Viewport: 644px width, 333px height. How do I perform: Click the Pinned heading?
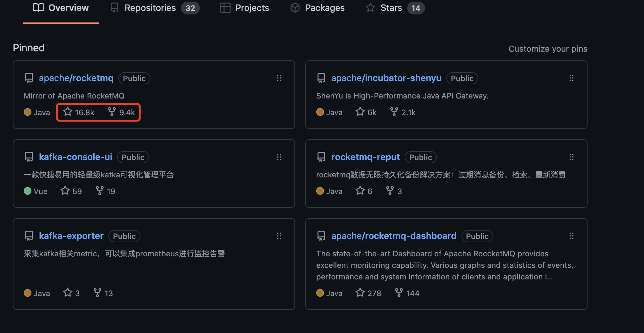tap(29, 48)
